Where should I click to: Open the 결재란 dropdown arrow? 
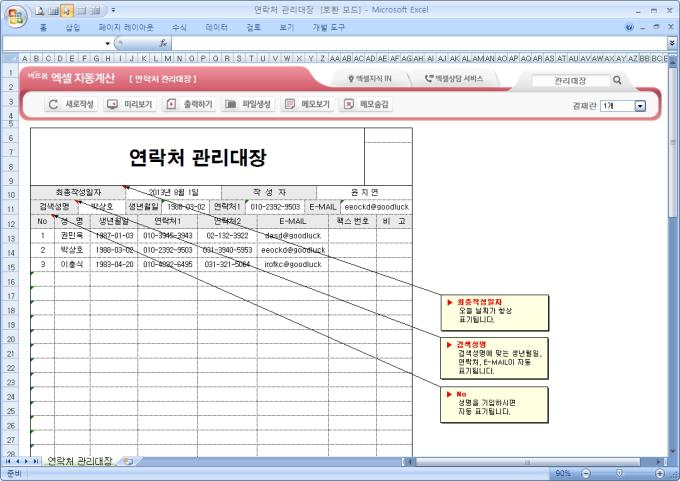[640, 105]
